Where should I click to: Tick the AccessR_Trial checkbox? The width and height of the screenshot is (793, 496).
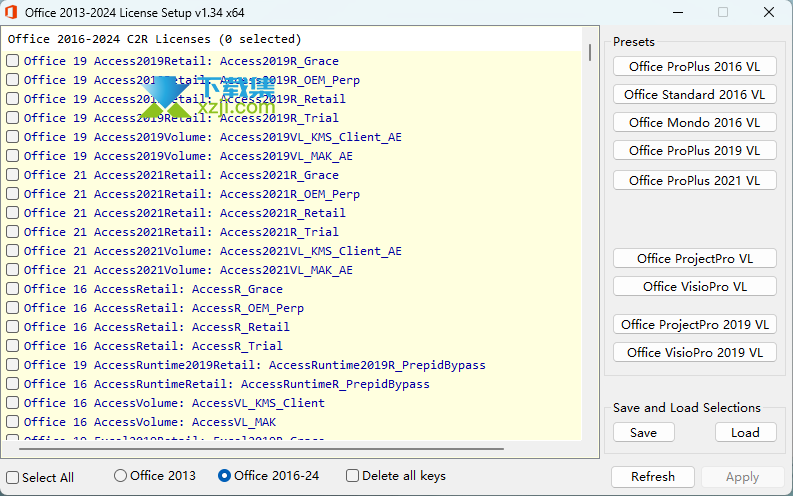click(13, 346)
